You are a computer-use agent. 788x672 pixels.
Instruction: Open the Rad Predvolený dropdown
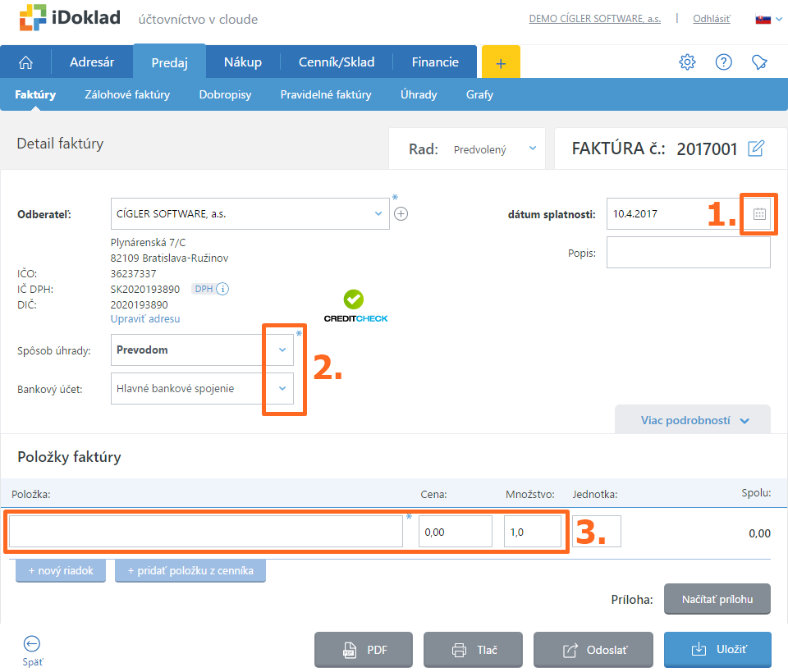pyautogui.click(x=532, y=149)
